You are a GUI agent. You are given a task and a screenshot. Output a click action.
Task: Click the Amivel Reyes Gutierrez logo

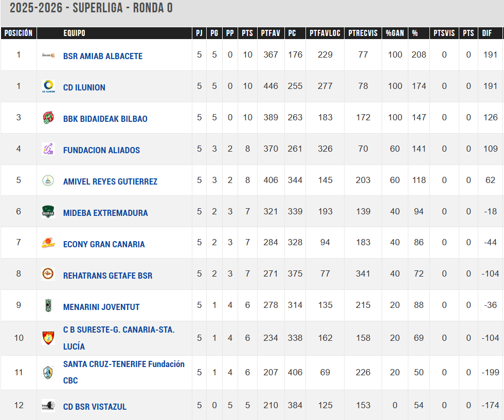[x=48, y=180]
